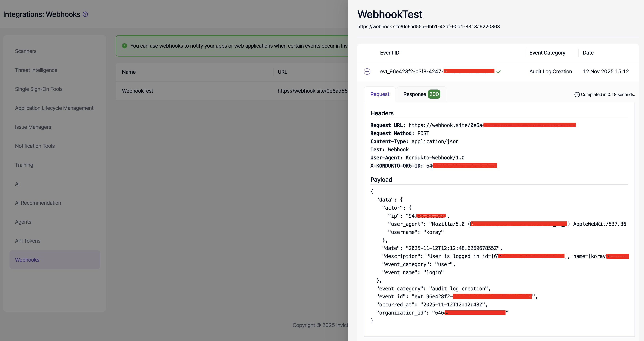Navigate to Notification Tools
Viewport: 644px width, 341px height.
[x=35, y=146]
